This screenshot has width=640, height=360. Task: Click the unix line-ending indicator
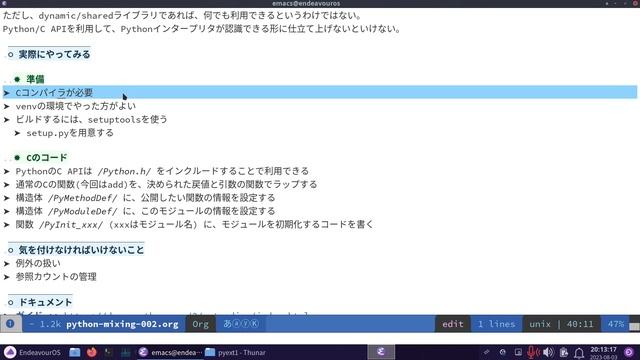(x=540, y=324)
